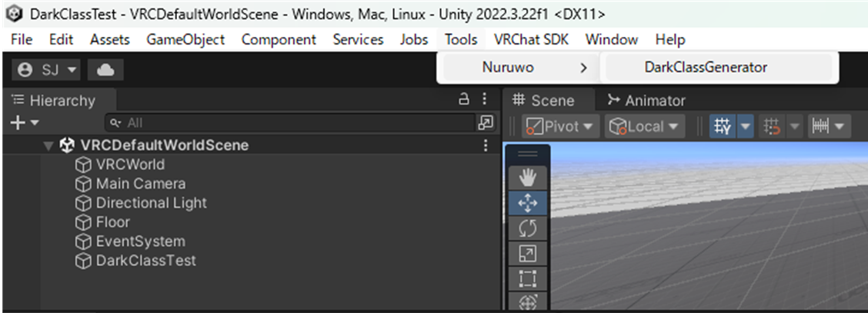Open the File menu
Viewport: 868px width, 313px height.
(x=22, y=40)
